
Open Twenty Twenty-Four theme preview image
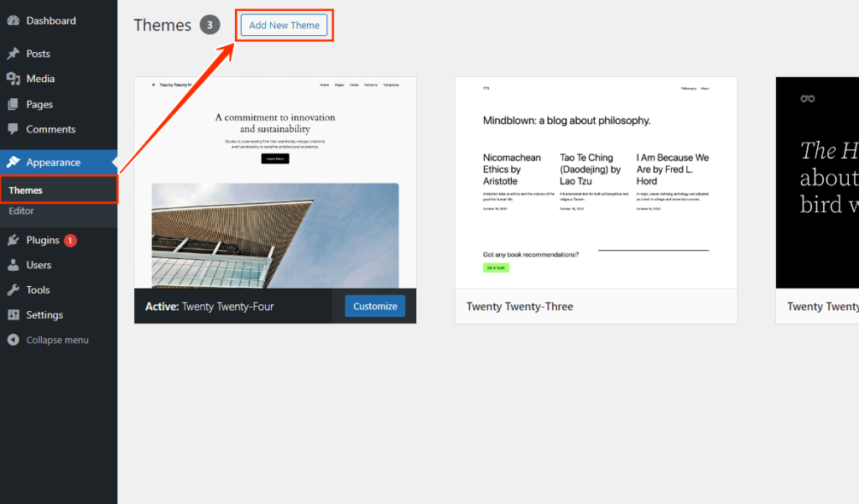point(275,183)
